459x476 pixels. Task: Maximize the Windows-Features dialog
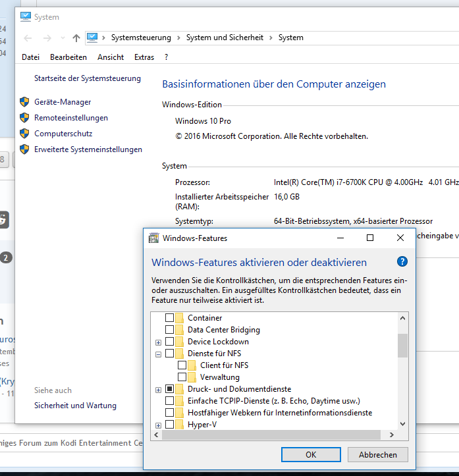pyautogui.click(x=370, y=238)
